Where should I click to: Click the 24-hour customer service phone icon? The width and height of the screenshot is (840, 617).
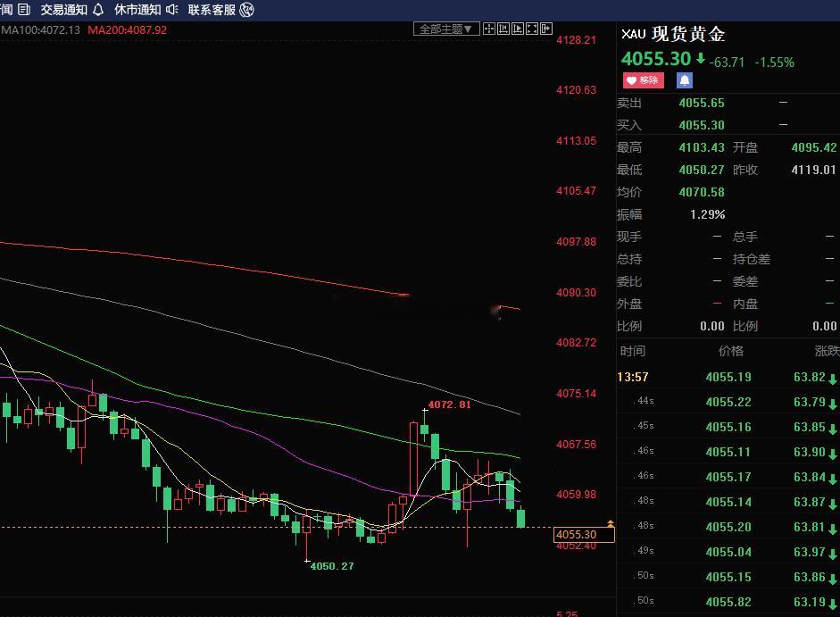click(x=246, y=10)
